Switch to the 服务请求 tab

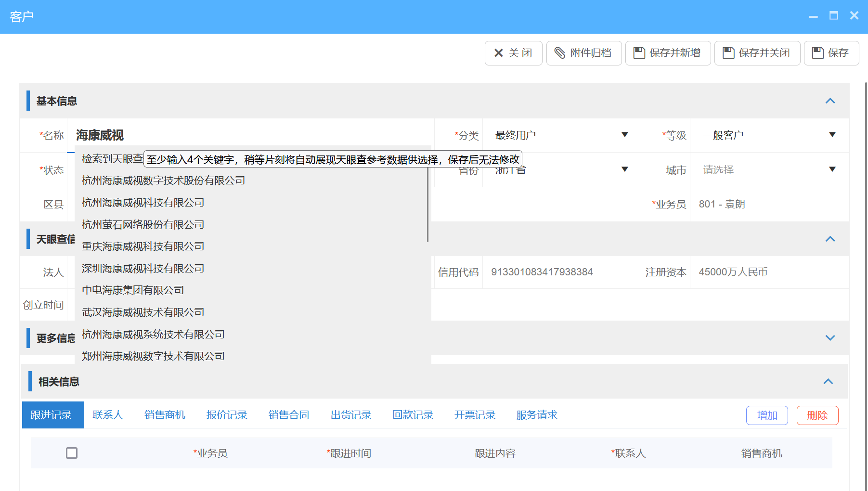click(x=536, y=414)
